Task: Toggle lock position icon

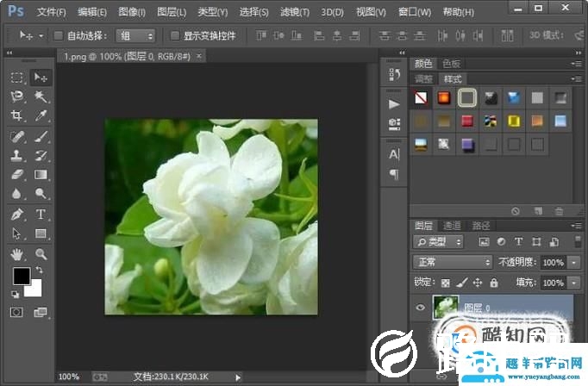Action: pos(478,283)
